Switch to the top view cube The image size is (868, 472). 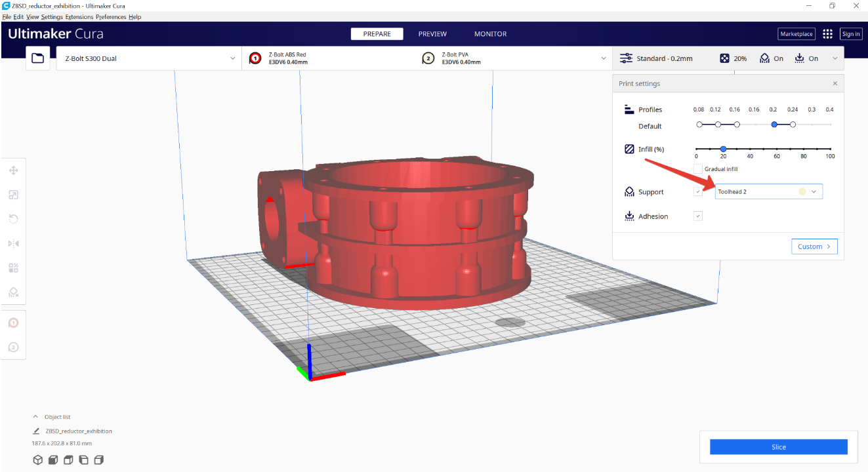(68, 460)
